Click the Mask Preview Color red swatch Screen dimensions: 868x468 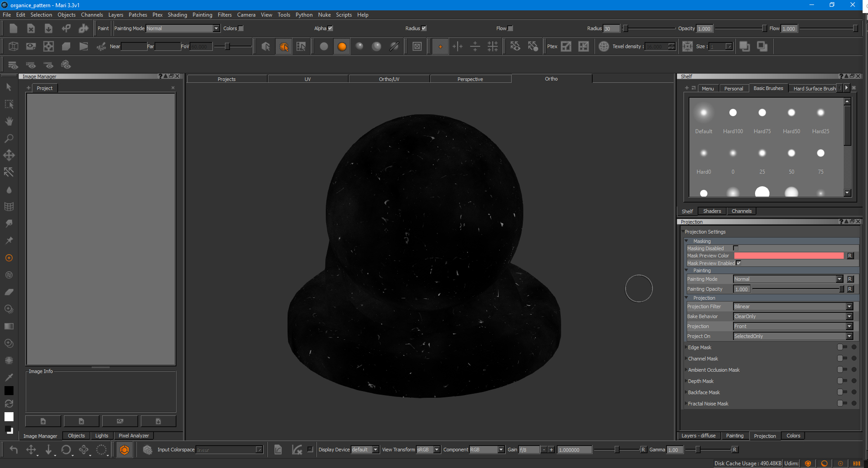pyautogui.click(x=788, y=256)
